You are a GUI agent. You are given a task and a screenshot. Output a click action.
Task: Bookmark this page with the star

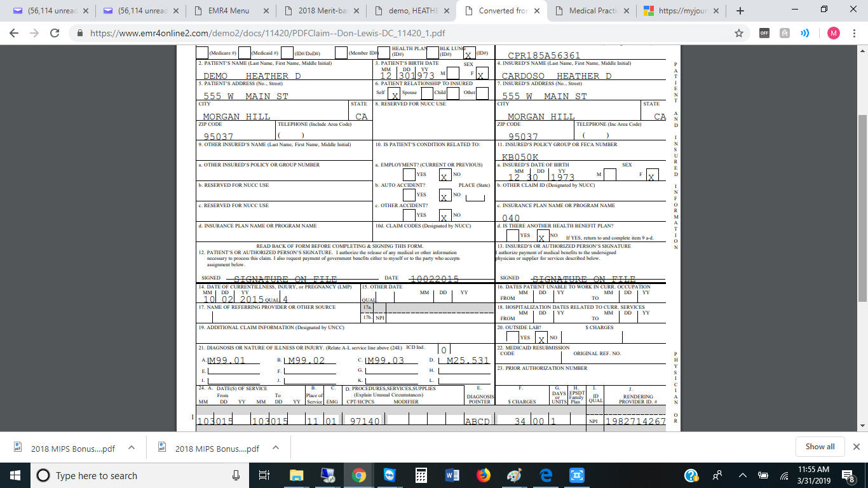[x=738, y=33]
